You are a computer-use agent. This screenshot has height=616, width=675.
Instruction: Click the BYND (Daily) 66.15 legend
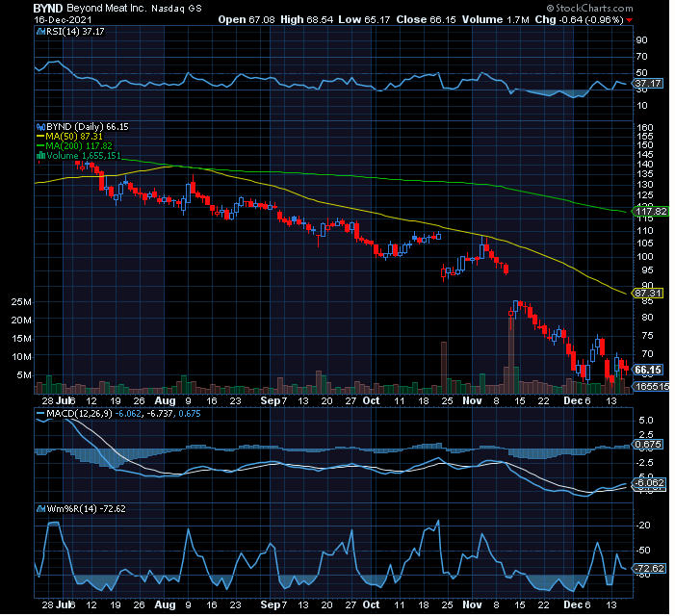pyautogui.click(x=88, y=127)
